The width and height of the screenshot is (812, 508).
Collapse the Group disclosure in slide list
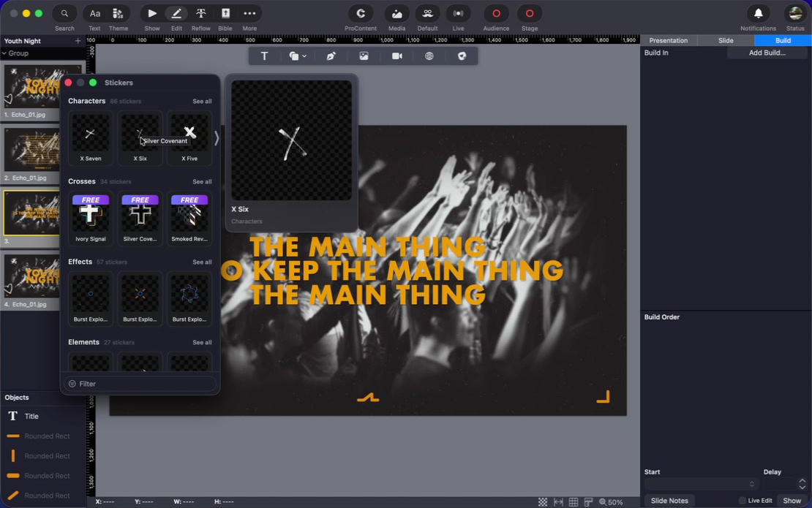[4, 53]
